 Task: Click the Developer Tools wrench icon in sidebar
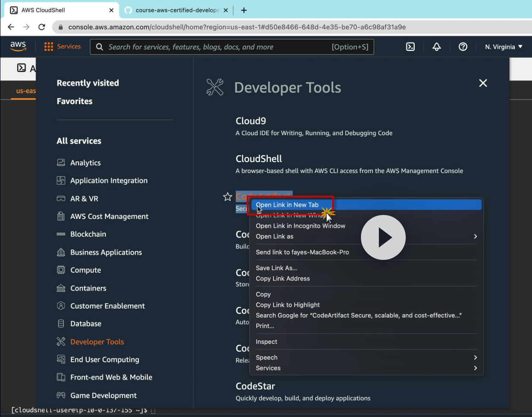coord(61,341)
